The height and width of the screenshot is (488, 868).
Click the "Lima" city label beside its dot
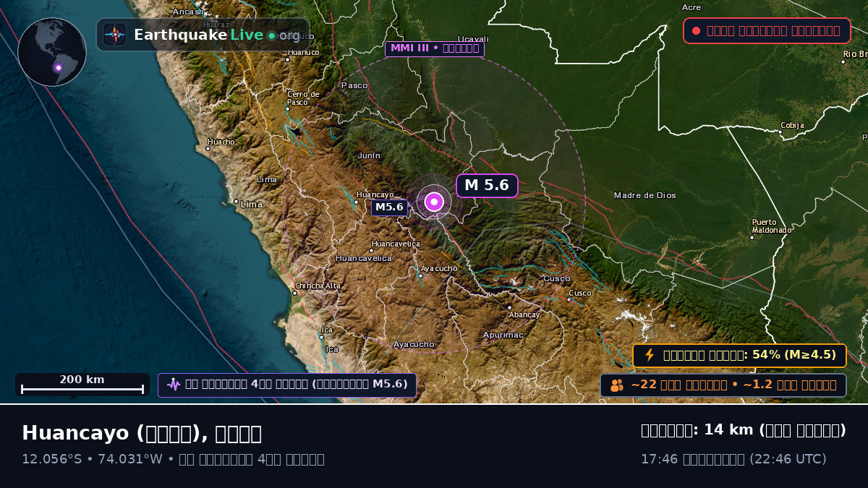pos(251,205)
